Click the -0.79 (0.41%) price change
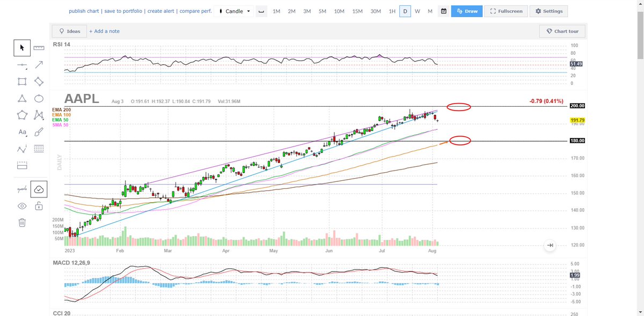The width and height of the screenshot is (644, 316). [546, 101]
